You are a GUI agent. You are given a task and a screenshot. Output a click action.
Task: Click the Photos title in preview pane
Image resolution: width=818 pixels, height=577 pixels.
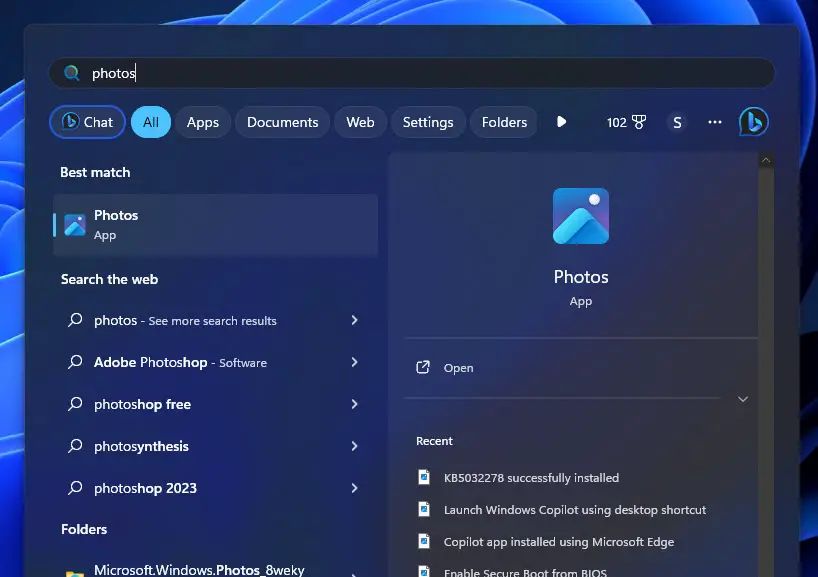click(581, 277)
